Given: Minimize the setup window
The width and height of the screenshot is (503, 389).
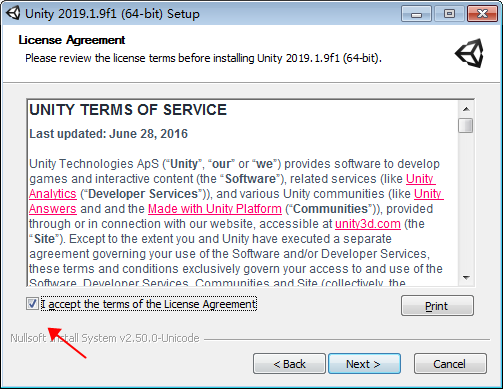Looking at the screenshot, I should pyautogui.click(x=417, y=14).
